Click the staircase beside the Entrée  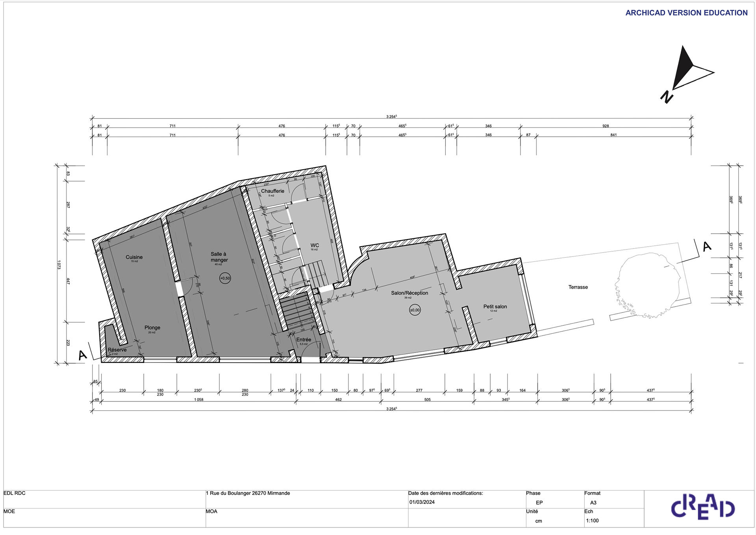[x=297, y=311]
